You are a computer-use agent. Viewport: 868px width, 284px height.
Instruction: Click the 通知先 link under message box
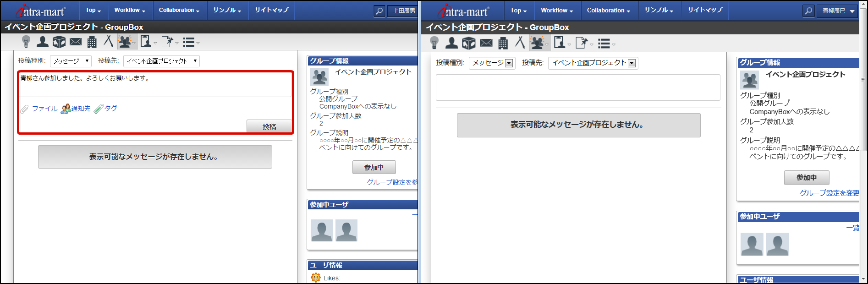pyautogui.click(x=76, y=109)
